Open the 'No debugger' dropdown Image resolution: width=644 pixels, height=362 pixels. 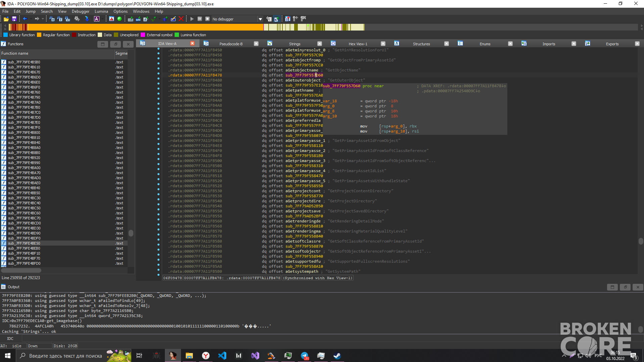click(x=260, y=19)
